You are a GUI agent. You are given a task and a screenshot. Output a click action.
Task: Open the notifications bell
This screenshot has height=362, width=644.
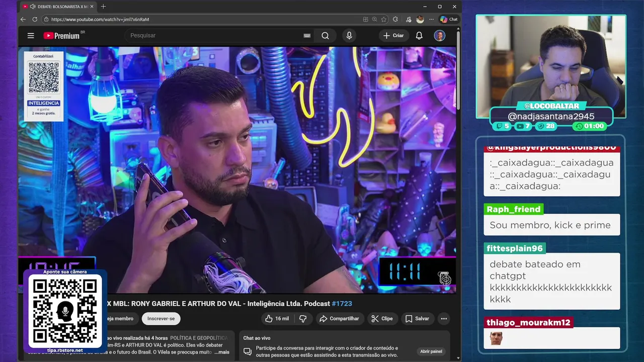point(419,36)
